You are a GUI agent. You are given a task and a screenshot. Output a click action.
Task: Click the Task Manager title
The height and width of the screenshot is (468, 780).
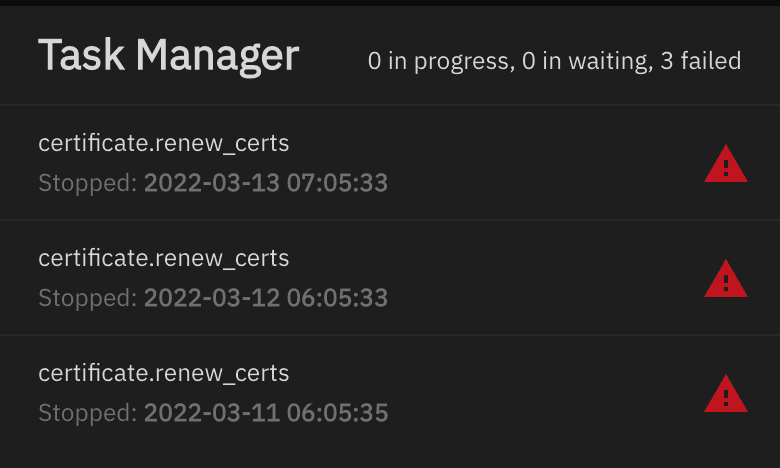[169, 56]
